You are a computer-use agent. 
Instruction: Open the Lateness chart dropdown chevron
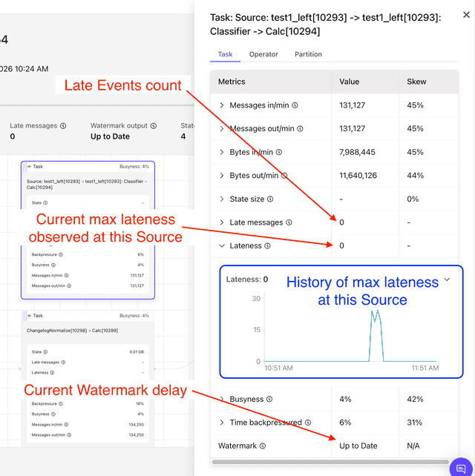coord(447,280)
